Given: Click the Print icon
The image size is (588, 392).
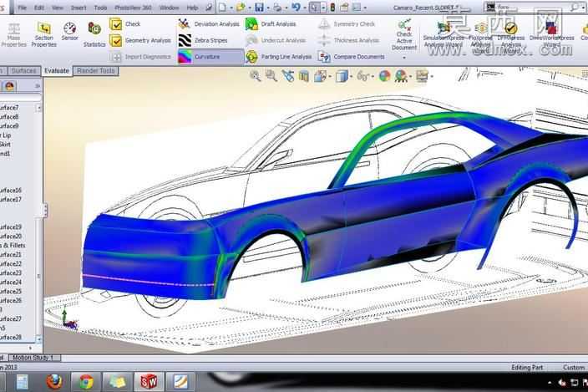Looking at the screenshot, I should coord(277,8).
